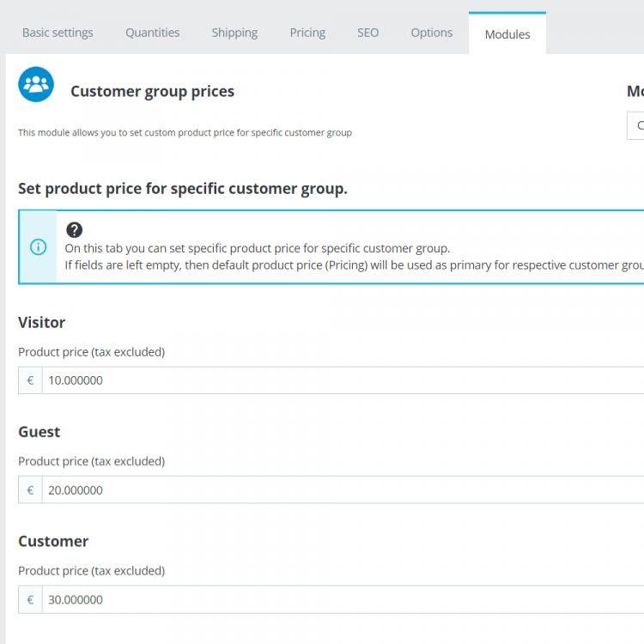The width and height of the screenshot is (644, 644).
Task: Click the question mark help icon
Action: tap(75, 230)
